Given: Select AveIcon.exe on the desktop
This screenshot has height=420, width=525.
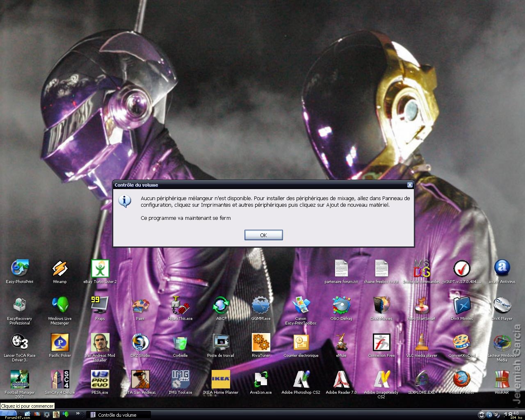Looking at the screenshot, I should pos(260,382).
